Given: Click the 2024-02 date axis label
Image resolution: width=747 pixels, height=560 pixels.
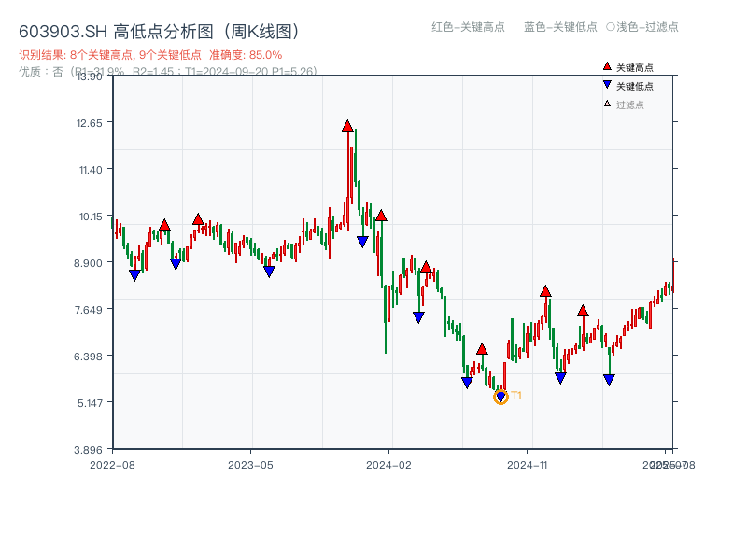Looking at the screenshot, I should click(x=388, y=465).
